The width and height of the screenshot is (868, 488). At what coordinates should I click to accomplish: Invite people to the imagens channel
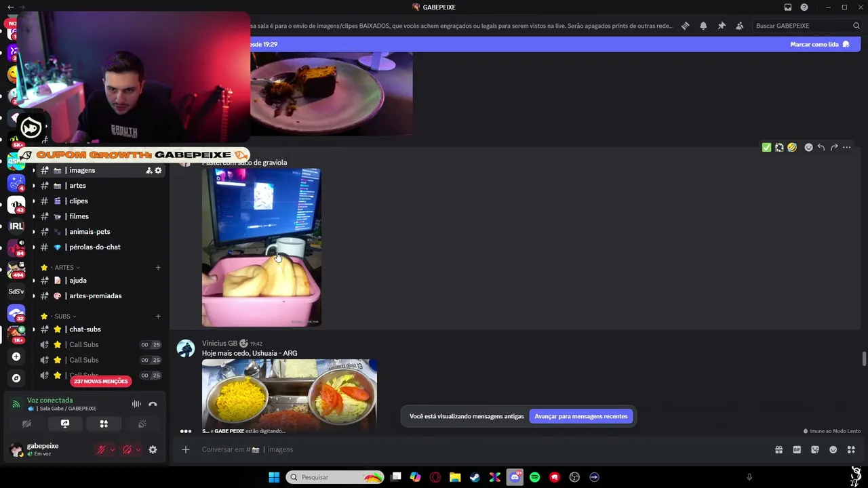point(149,170)
